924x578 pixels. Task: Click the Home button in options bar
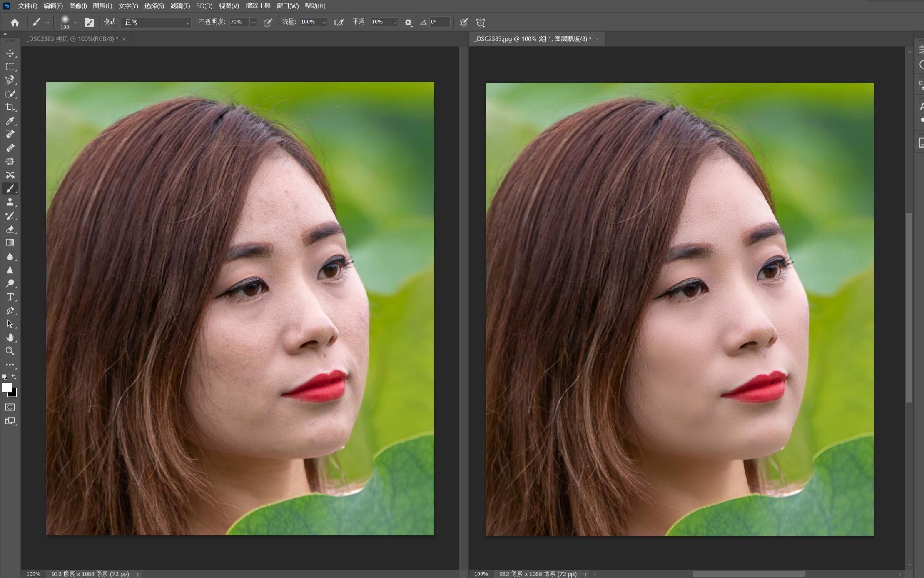[x=15, y=23]
